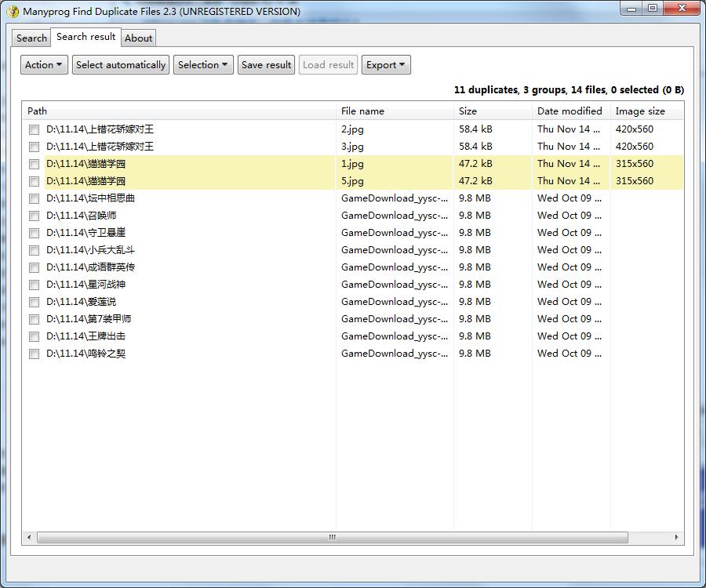Open the Action dropdown menu
The width and height of the screenshot is (706, 588).
[x=44, y=65]
